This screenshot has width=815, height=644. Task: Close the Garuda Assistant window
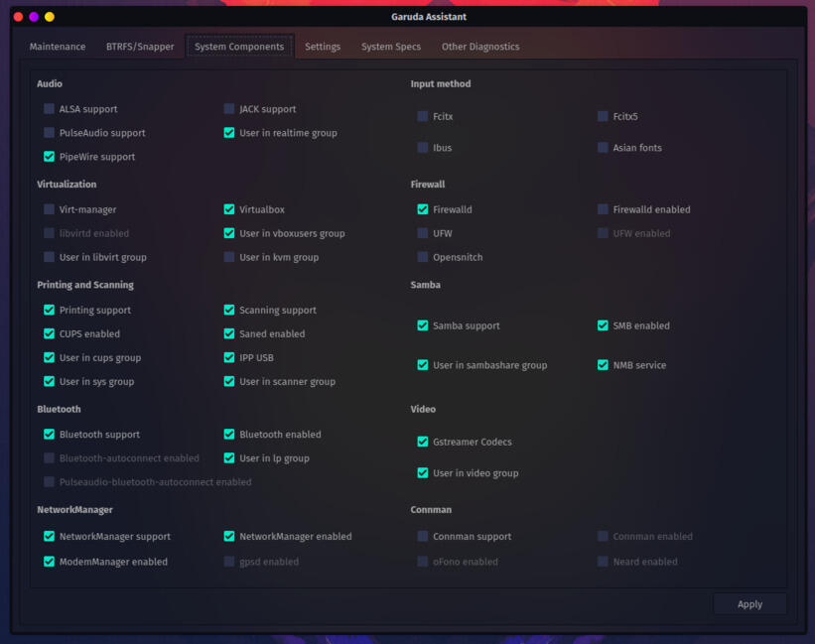pos(18,17)
